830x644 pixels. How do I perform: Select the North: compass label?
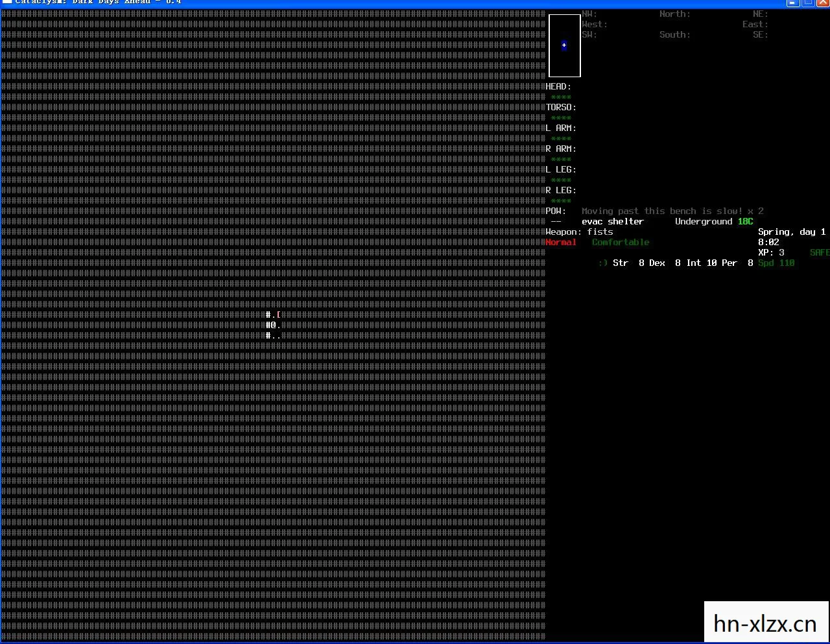tap(675, 14)
